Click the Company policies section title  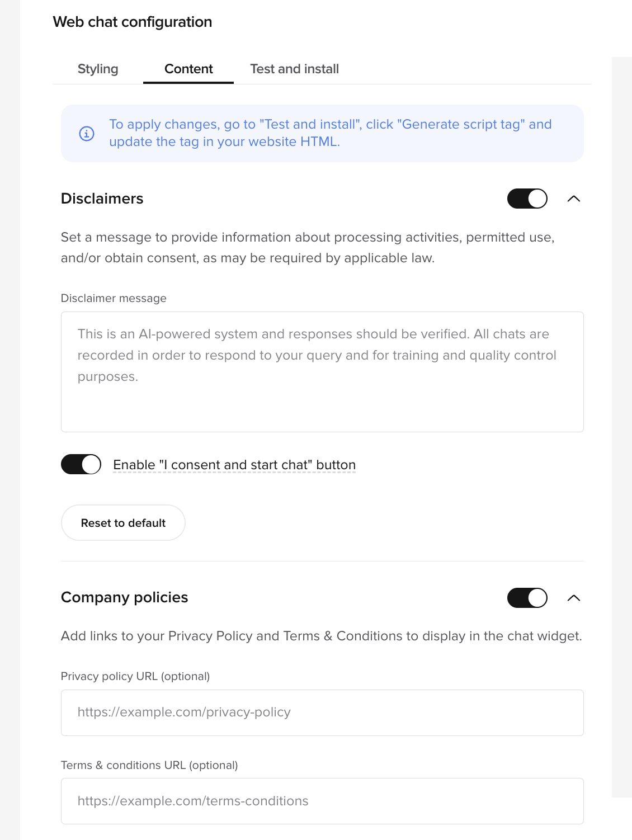point(124,598)
